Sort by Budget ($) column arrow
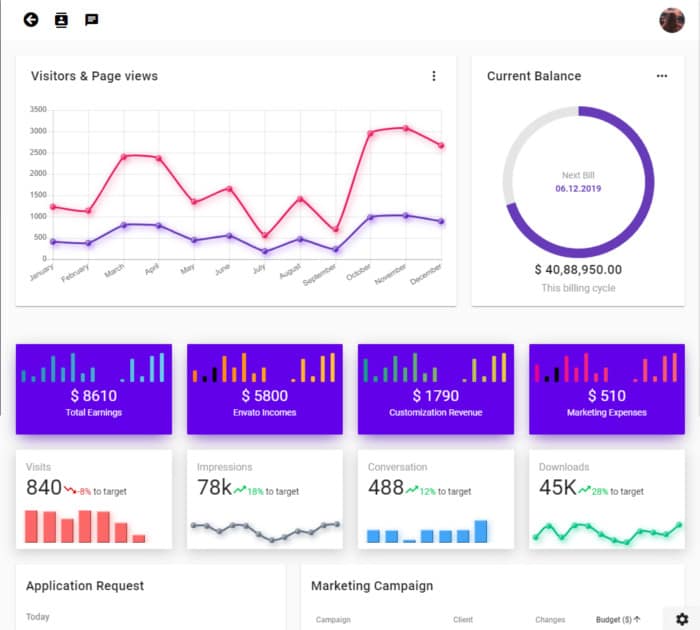 click(637, 619)
